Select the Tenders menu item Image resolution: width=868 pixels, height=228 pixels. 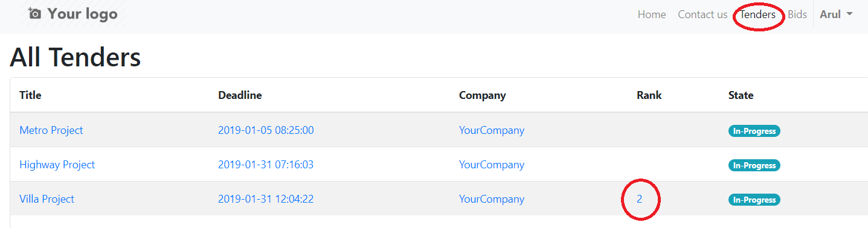click(x=758, y=14)
